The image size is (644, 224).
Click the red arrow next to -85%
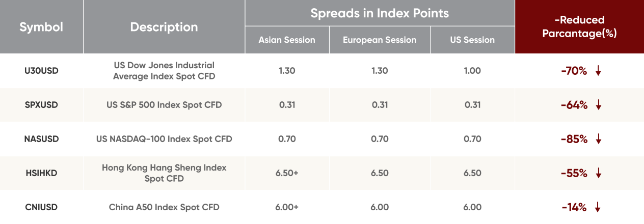599,139
